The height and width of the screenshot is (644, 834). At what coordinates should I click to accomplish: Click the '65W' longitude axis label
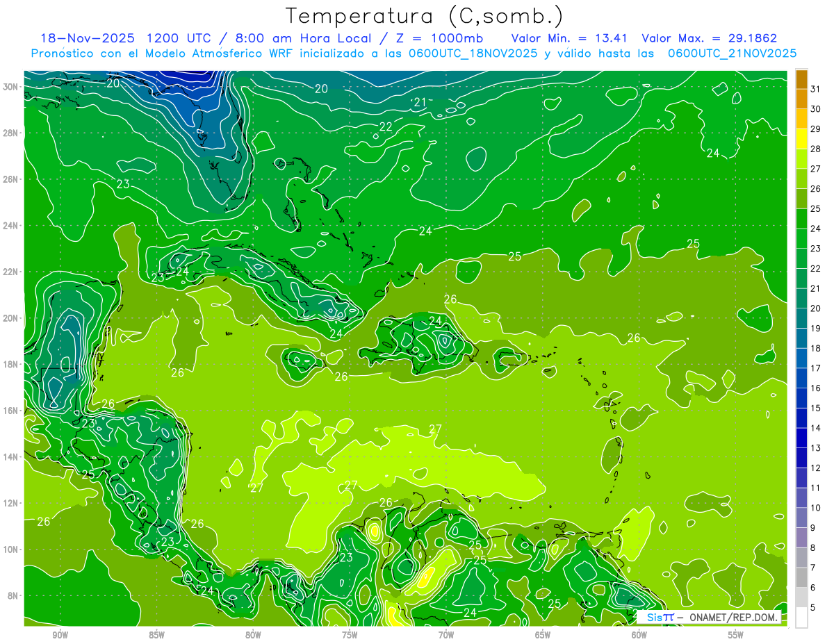(x=543, y=635)
